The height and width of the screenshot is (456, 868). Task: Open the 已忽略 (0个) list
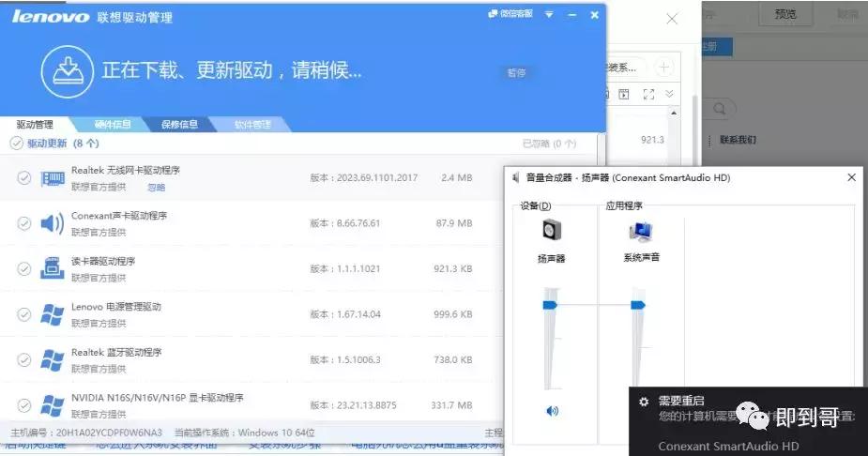pos(549,144)
